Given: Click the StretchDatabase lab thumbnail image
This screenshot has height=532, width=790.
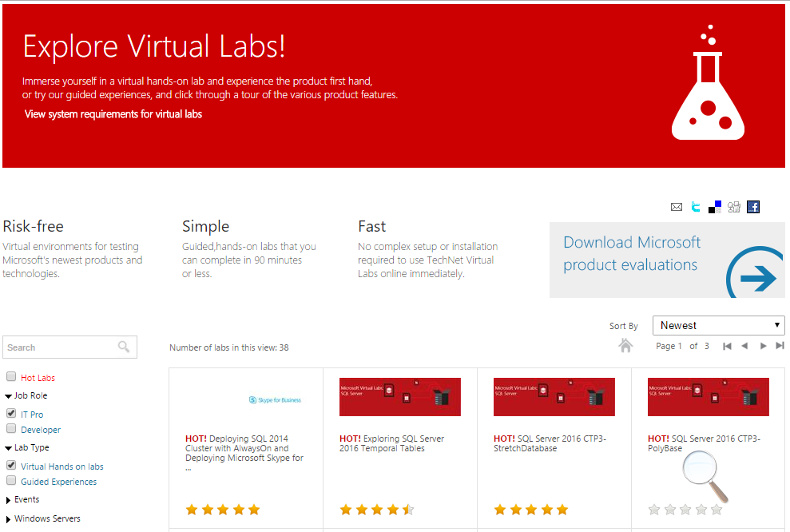Looking at the screenshot, I should coord(554,397).
